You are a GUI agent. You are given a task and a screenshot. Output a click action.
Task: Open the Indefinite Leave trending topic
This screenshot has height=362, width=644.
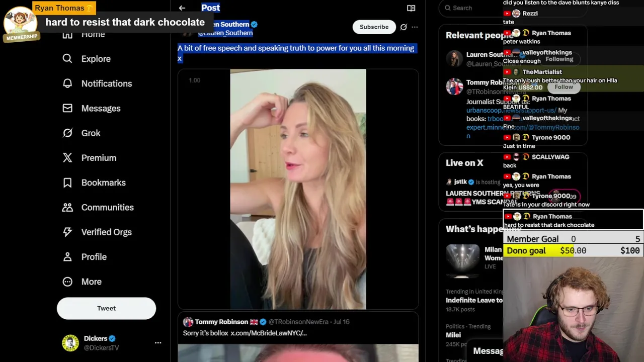coord(474,300)
